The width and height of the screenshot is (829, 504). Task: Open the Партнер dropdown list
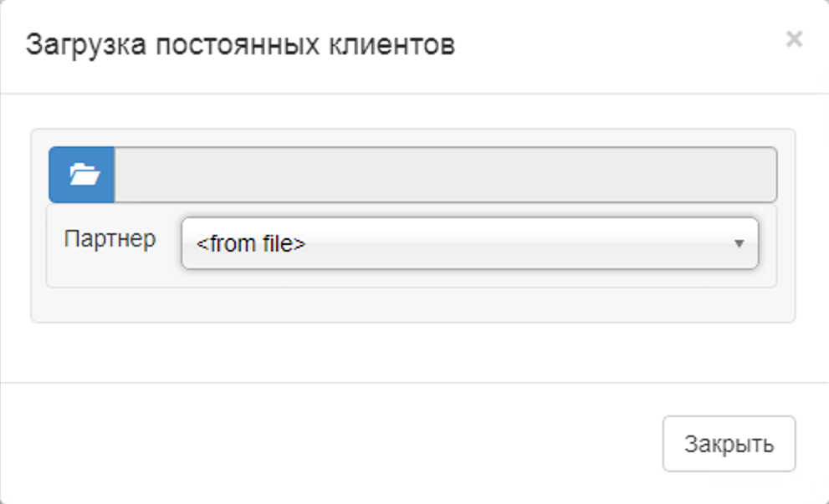(x=469, y=244)
